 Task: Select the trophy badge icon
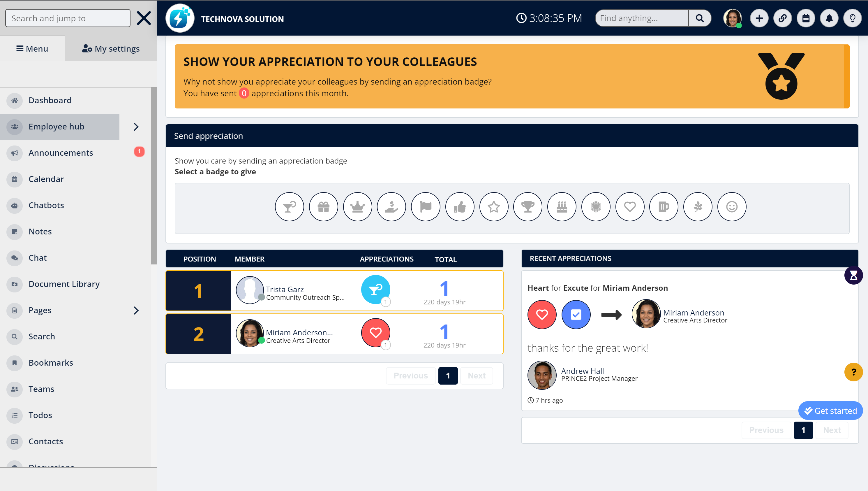tap(528, 207)
